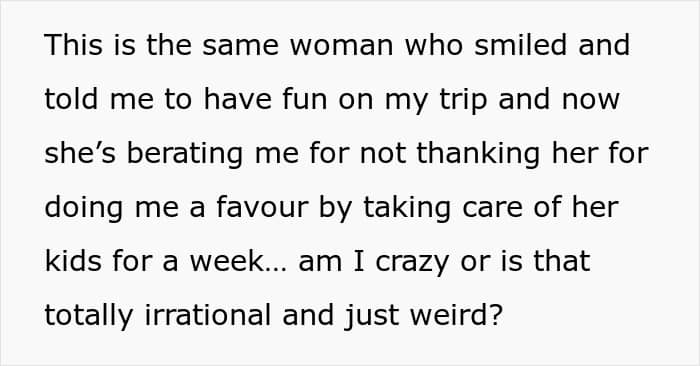Select the word "smiled"
Screen dimensions: 700x366
(520, 45)
